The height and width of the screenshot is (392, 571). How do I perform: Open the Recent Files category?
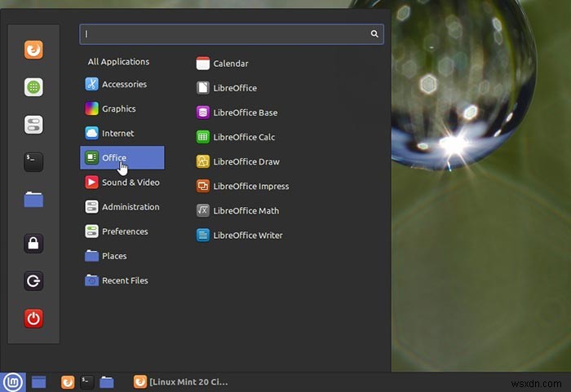(122, 280)
